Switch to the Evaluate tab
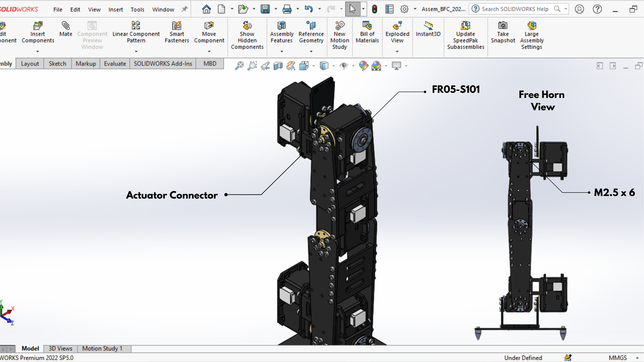 tap(115, 64)
